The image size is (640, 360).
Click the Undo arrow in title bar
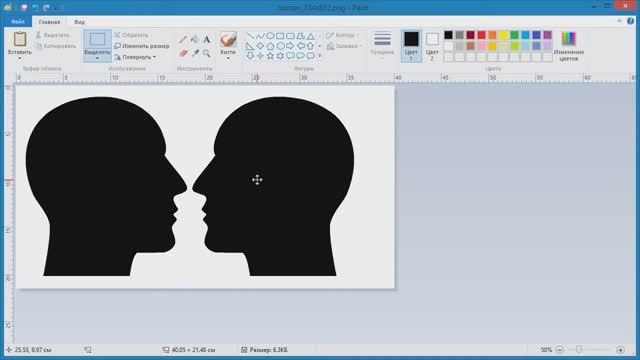[x=36, y=7]
